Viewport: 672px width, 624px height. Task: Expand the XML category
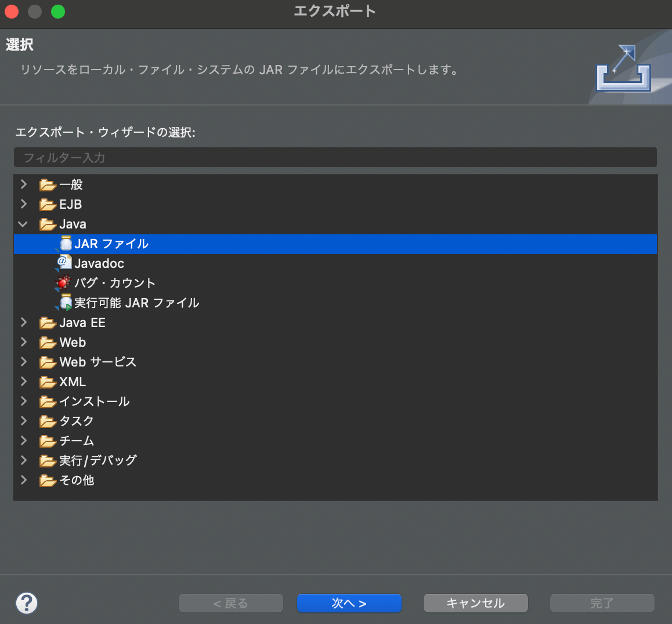[24, 381]
